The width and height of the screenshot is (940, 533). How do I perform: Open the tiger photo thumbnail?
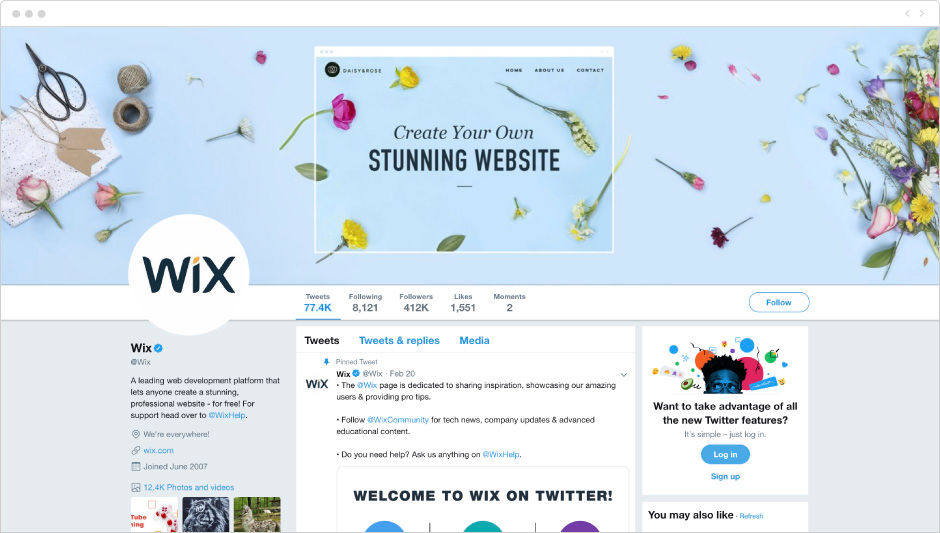click(206, 514)
